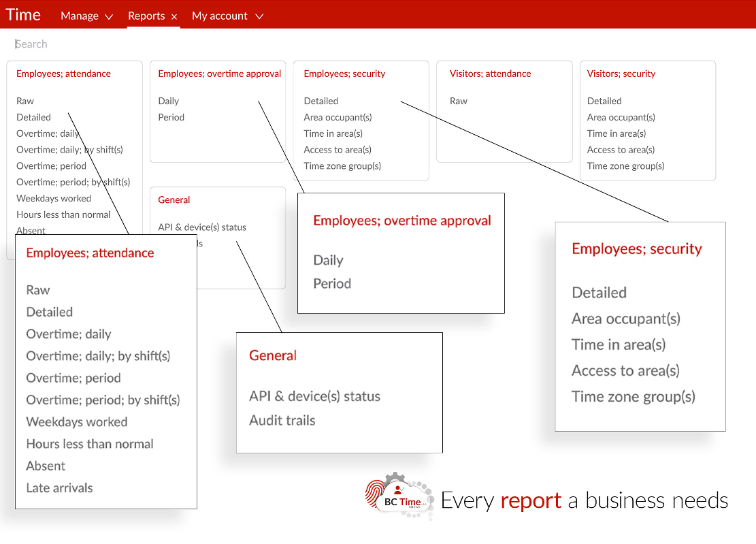
Task: Open Weekdays worked in the small Employees; attendance card
Action: click(54, 198)
